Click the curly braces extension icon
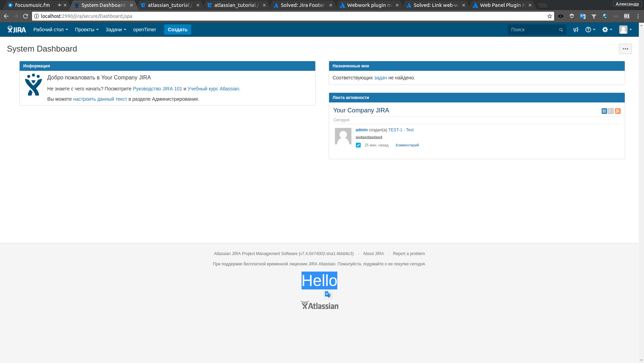644x363 pixels. [x=616, y=16]
